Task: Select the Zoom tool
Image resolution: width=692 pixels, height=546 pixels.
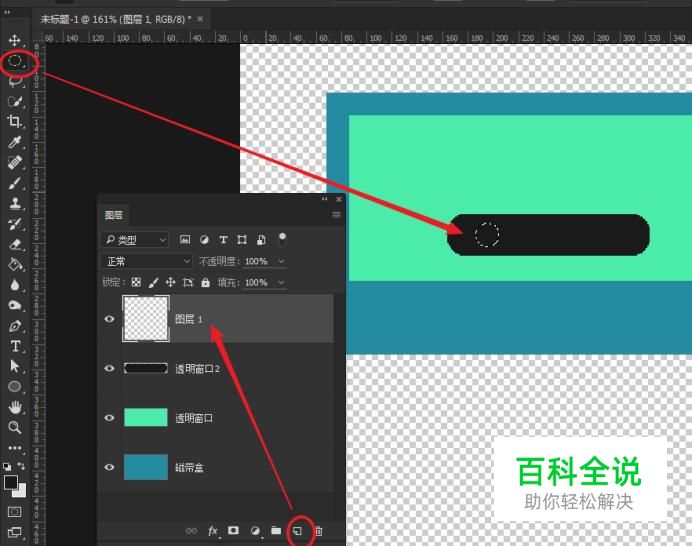Action: point(15,427)
